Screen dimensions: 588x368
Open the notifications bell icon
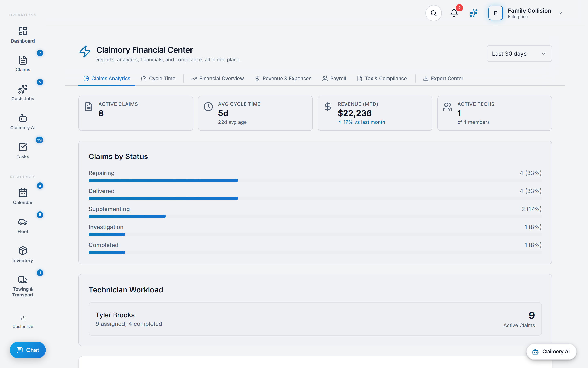click(x=454, y=13)
